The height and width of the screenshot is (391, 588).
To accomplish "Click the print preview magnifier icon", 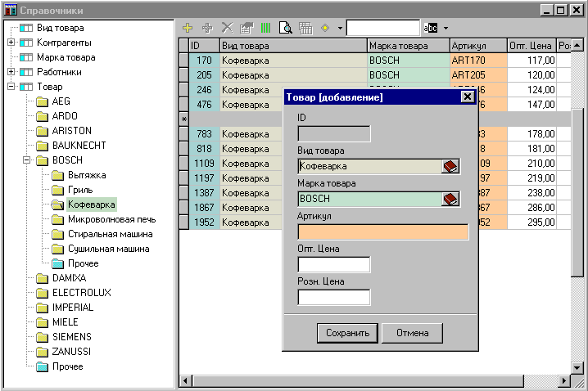I will click(286, 28).
